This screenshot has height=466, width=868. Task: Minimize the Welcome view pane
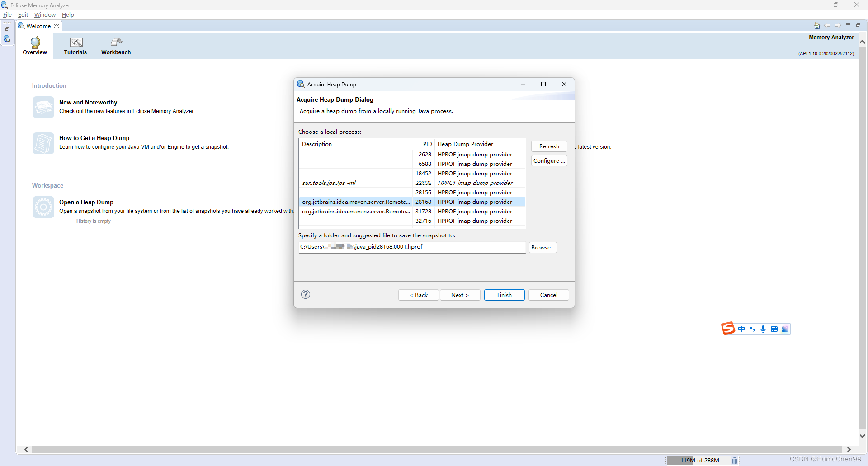click(848, 25)
